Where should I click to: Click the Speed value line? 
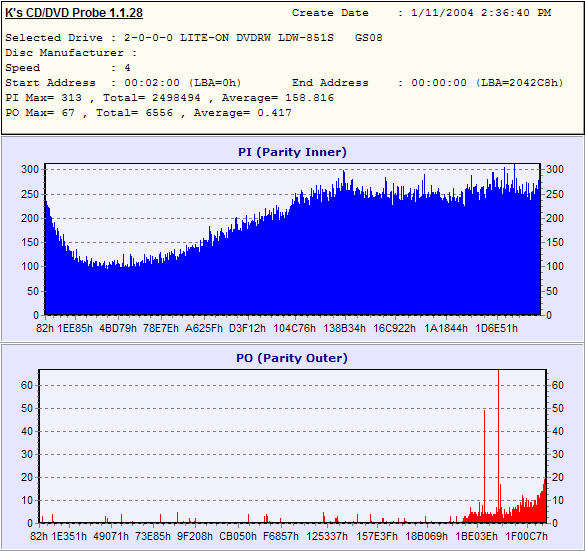[x=68, y=68]
